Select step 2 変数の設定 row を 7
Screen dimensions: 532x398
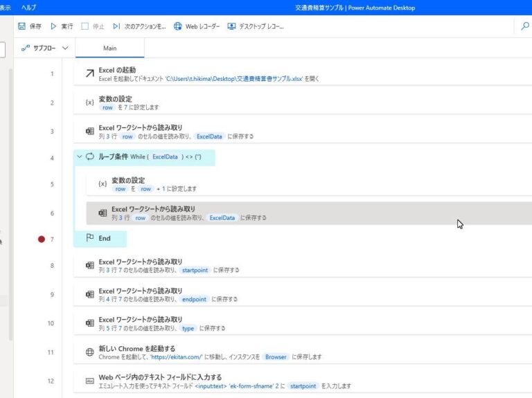pyautogui.click(x=303, y=102)
